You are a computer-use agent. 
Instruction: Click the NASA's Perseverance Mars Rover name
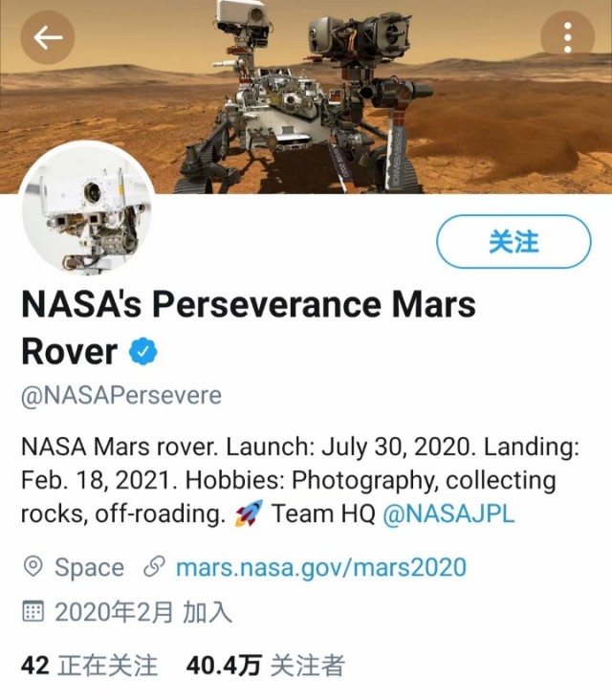coord(249,328)
